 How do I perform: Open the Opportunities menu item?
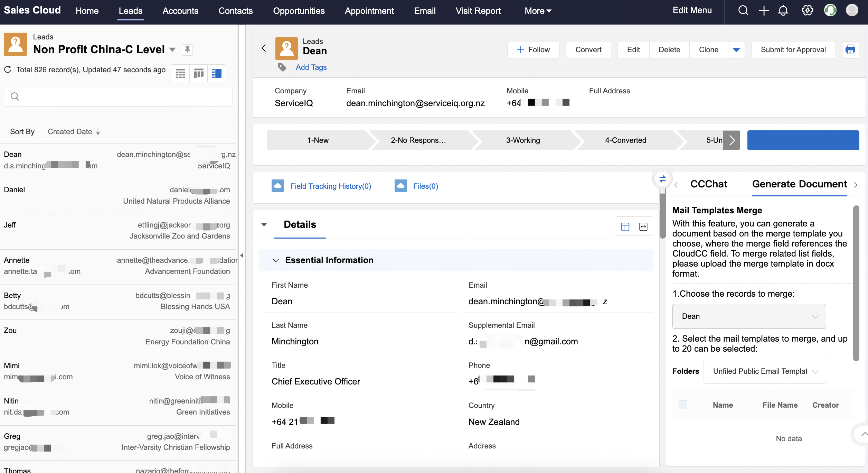[299, 11]
